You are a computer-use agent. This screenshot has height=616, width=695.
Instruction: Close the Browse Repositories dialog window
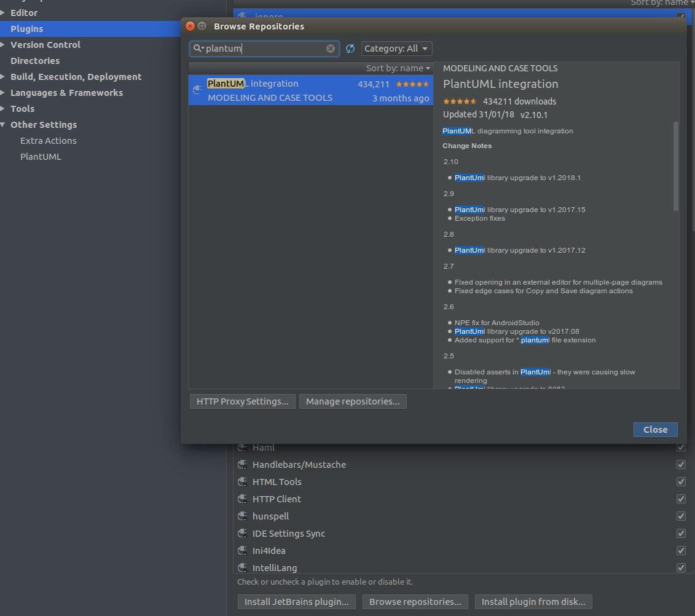point(190,26)
